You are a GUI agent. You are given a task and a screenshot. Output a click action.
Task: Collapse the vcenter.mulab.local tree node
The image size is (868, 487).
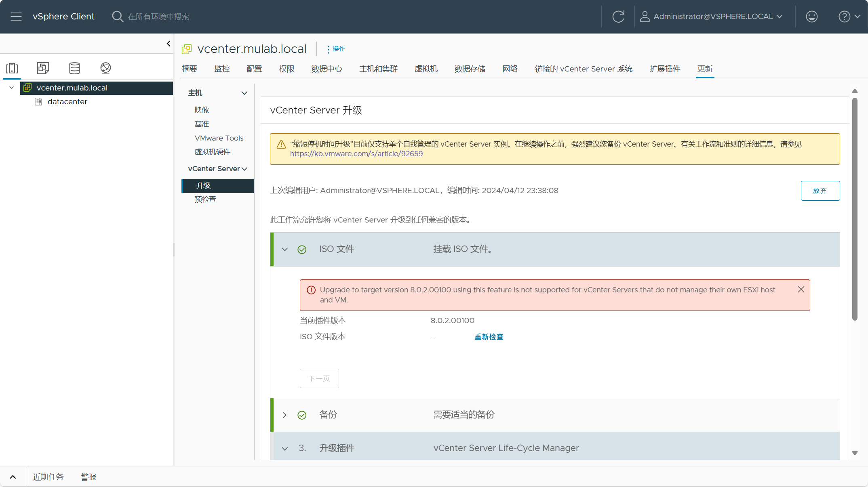[x=12, y=88]
